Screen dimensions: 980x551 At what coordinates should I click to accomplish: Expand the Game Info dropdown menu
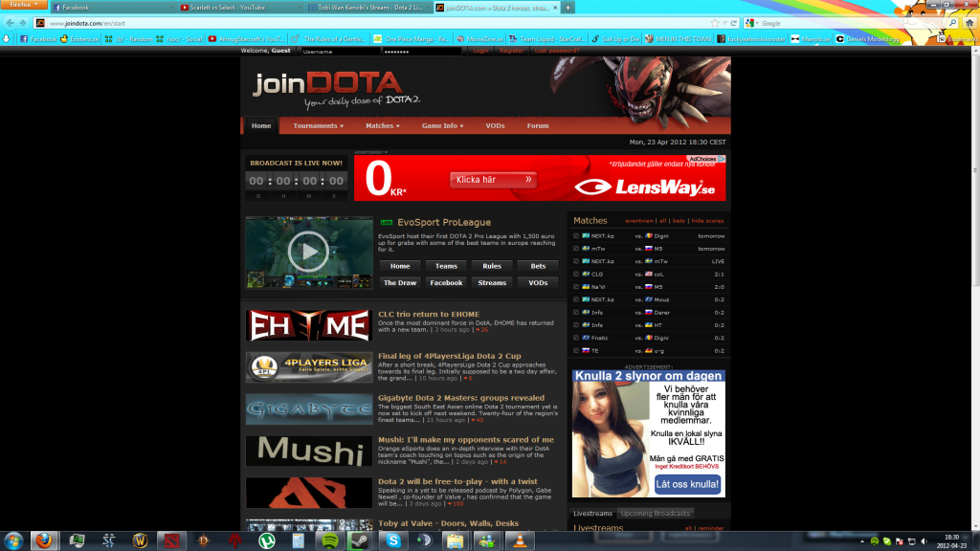coord(442,125)
